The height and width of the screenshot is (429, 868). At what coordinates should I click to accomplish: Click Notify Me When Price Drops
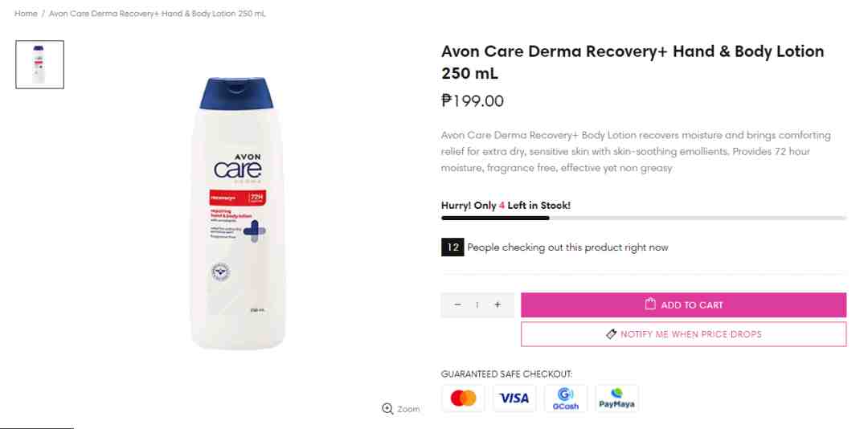click(684, 334)
